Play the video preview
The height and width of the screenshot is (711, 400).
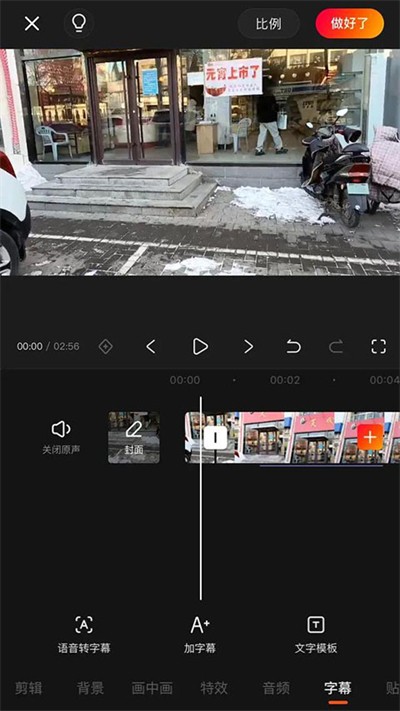(x=200, y=347)
